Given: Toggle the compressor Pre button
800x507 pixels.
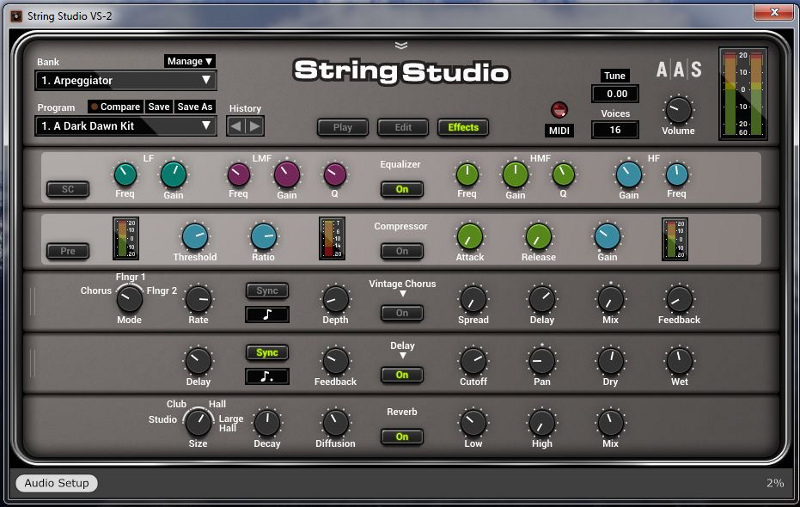Looking at the screenshot, I should (68, 251).
